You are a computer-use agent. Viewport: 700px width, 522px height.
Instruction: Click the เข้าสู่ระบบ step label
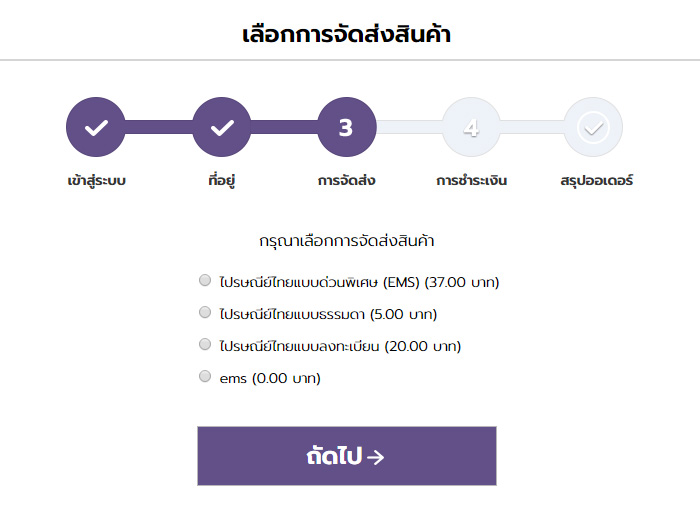tap(96, 181)
